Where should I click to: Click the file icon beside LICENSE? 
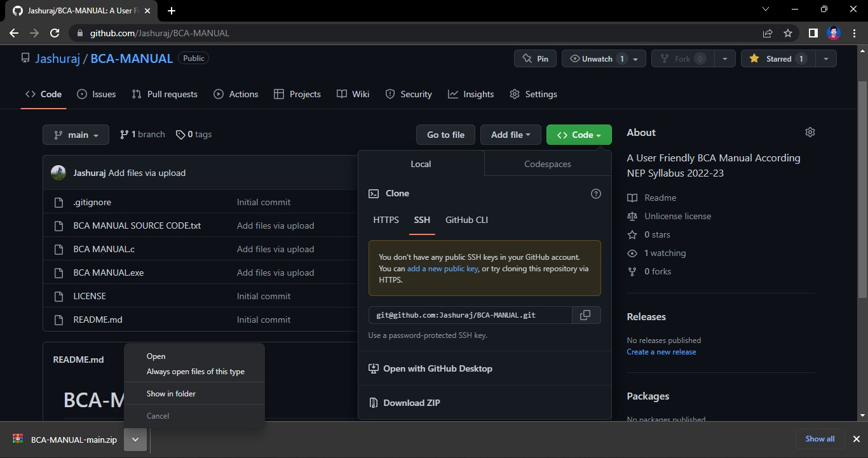(x=59, y=296)
